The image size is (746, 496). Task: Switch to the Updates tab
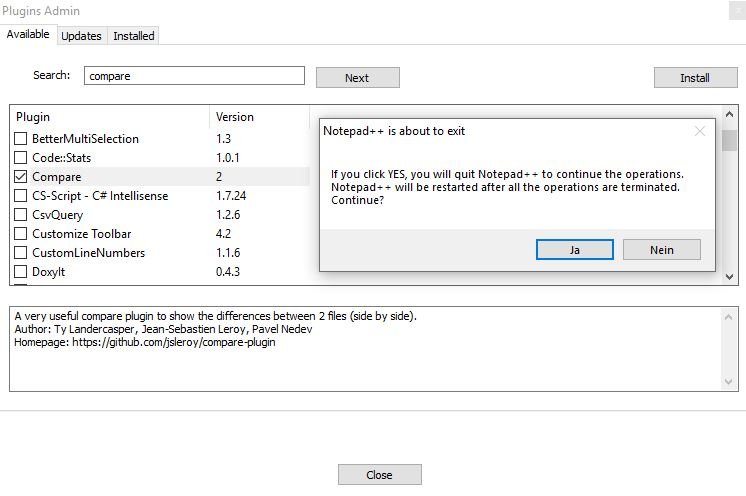pos(81,36)
